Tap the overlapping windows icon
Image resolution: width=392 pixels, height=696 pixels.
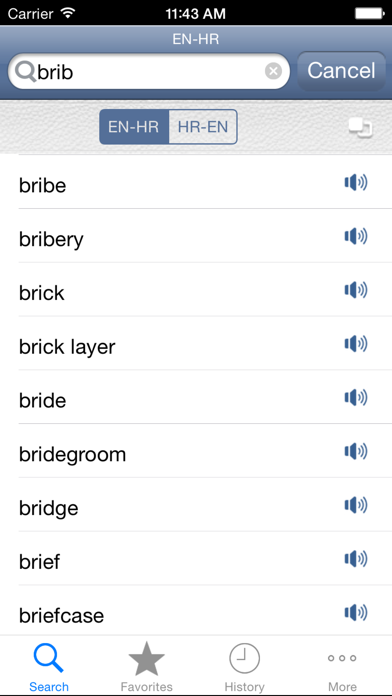coord(360,127)
